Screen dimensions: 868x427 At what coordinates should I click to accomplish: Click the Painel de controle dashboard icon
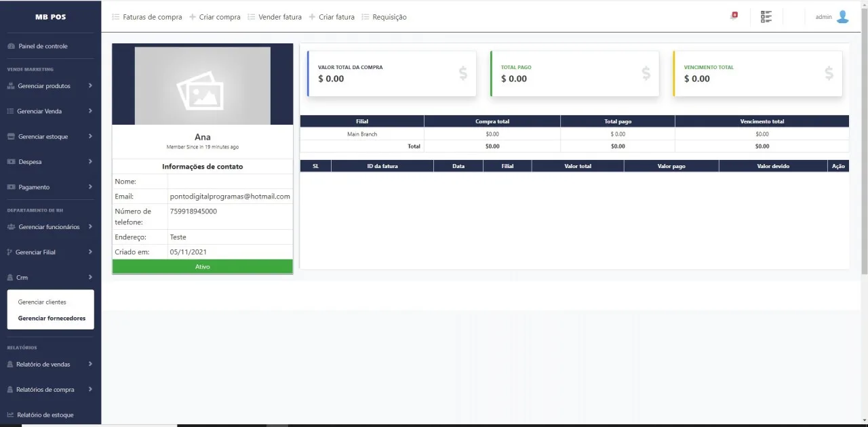(x=11, y=46)
